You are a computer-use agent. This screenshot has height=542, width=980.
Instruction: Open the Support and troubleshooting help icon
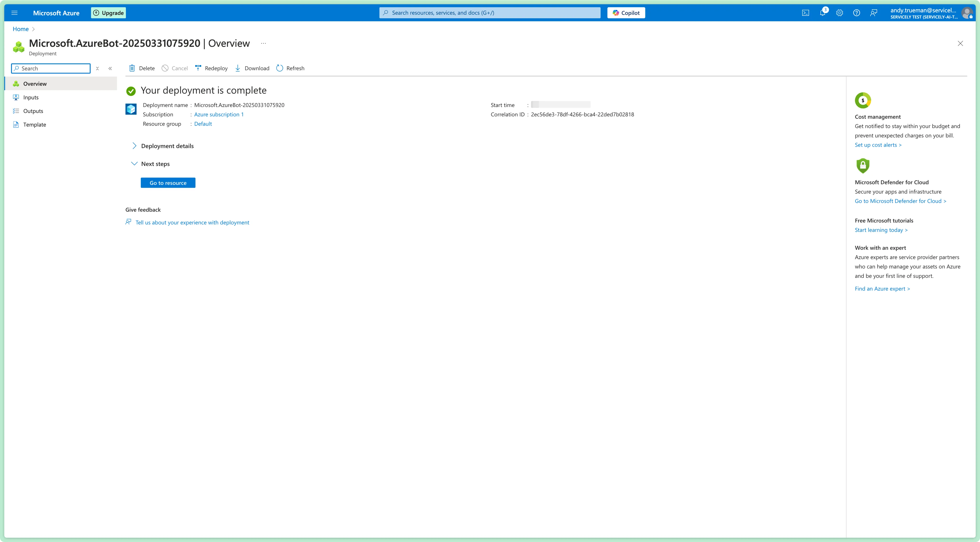pos(856,13)
